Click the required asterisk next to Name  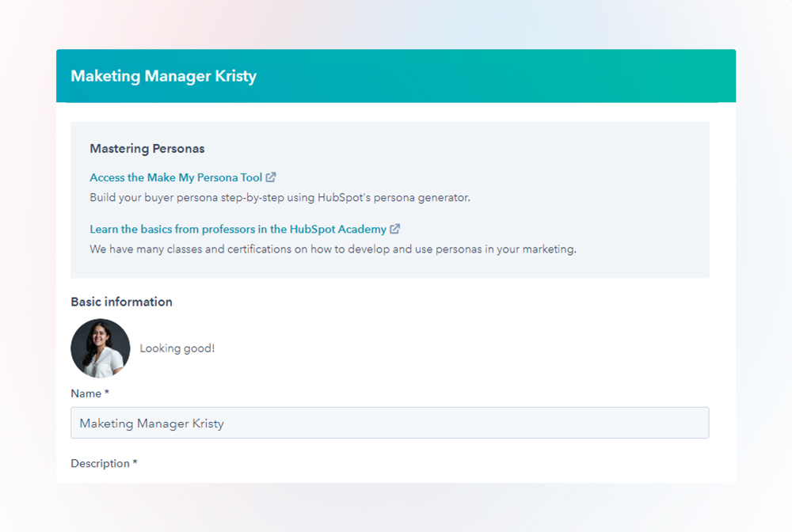pyautogui.click(x=107, y=393)
